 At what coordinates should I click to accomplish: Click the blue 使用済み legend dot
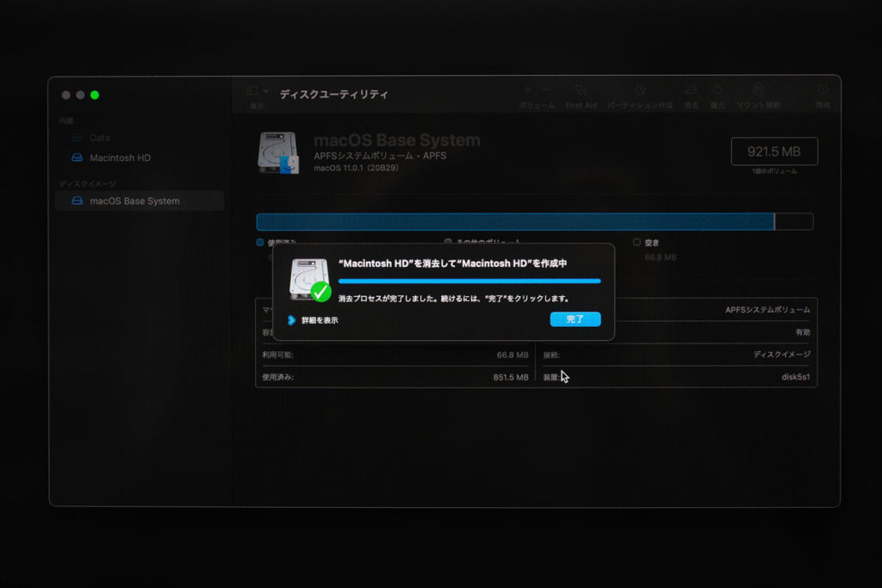(x=260, y=242)
